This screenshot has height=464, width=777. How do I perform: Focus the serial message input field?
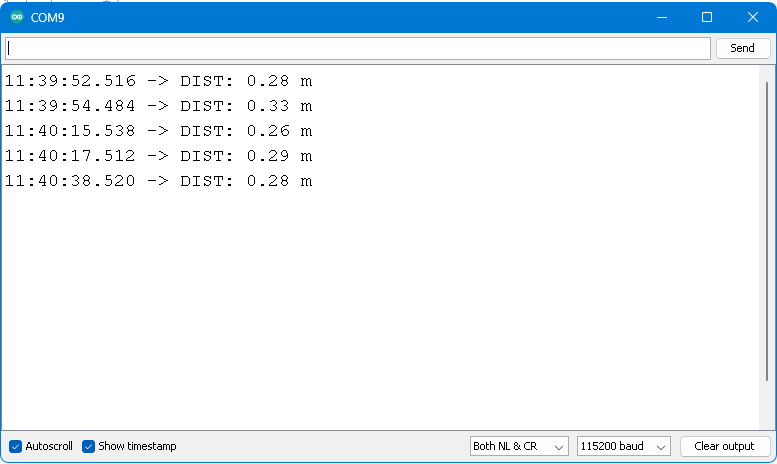357,48
